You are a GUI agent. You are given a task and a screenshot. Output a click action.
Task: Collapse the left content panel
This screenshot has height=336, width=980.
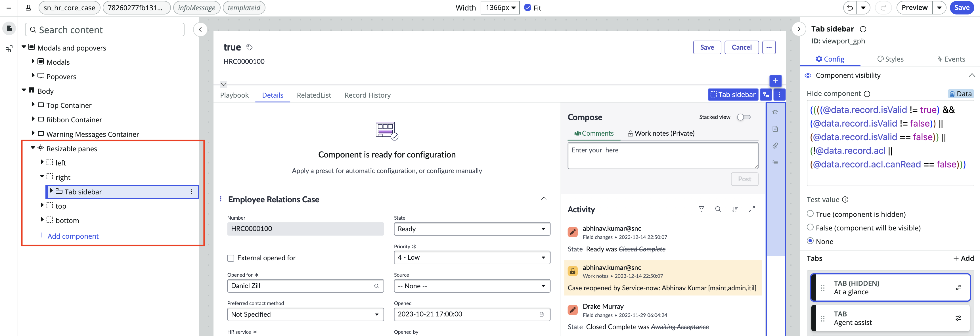click(200, 30)
